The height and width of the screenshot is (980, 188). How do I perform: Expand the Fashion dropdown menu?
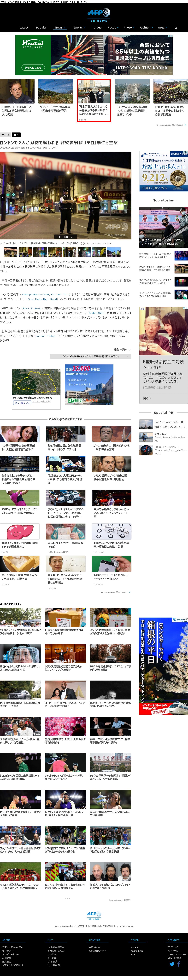(146, 27)
